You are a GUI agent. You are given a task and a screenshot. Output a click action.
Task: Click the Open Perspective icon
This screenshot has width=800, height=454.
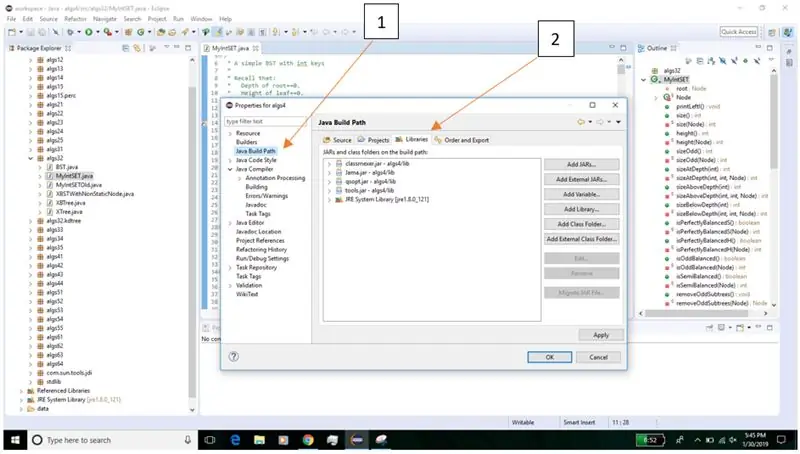click(x=772, y=32)
